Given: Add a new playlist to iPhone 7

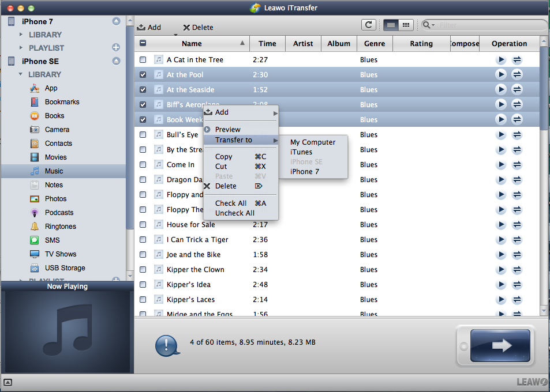Looking at the screenshot, I should click(x=116, y=48).
